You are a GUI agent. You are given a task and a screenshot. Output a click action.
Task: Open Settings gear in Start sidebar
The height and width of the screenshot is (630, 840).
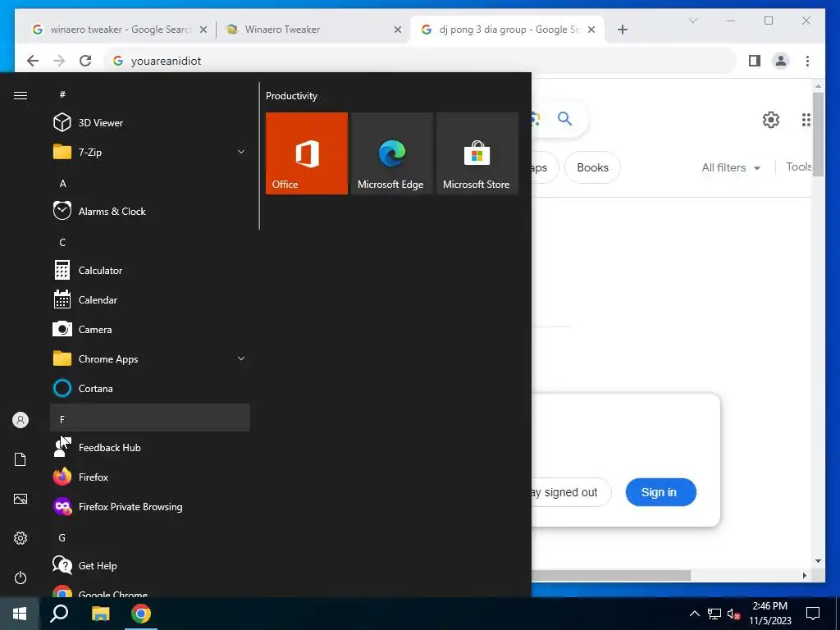(21, 538)
